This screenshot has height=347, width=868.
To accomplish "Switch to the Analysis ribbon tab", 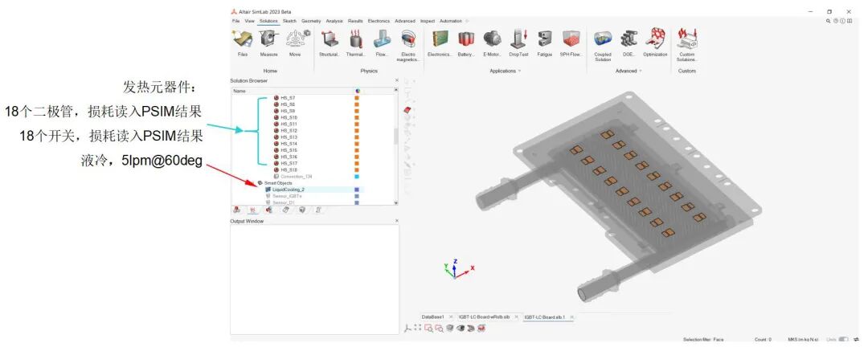I will [x=334, y=21].
